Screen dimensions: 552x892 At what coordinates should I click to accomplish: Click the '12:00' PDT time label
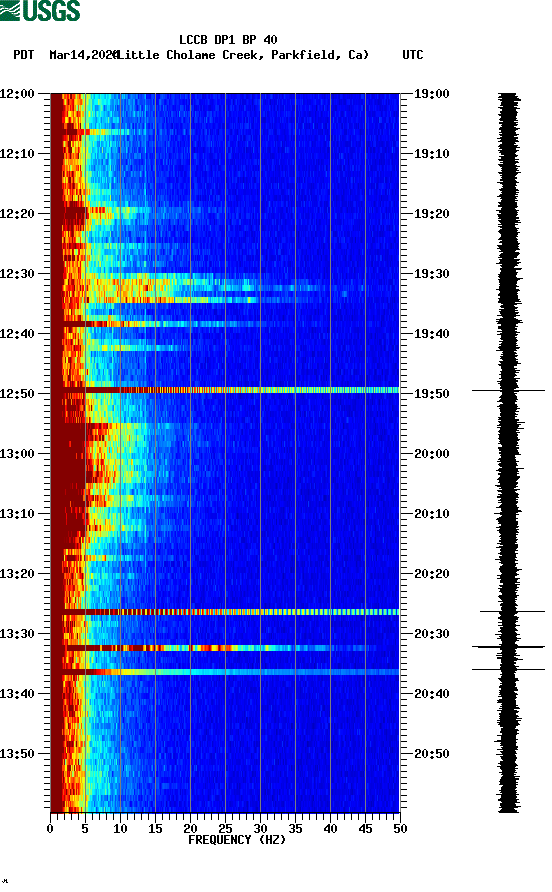(x=17, y=93)
